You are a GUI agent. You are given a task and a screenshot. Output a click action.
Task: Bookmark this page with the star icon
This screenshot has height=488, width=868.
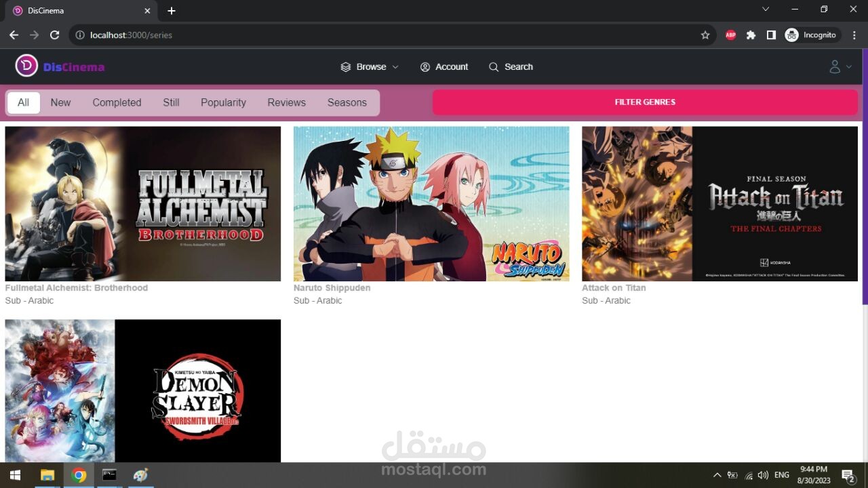[x=705, y=35]
